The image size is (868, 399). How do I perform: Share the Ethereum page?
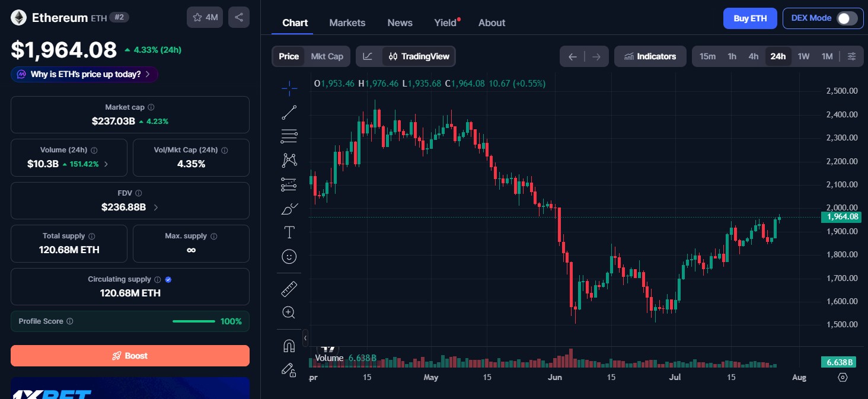pos(239,17)
